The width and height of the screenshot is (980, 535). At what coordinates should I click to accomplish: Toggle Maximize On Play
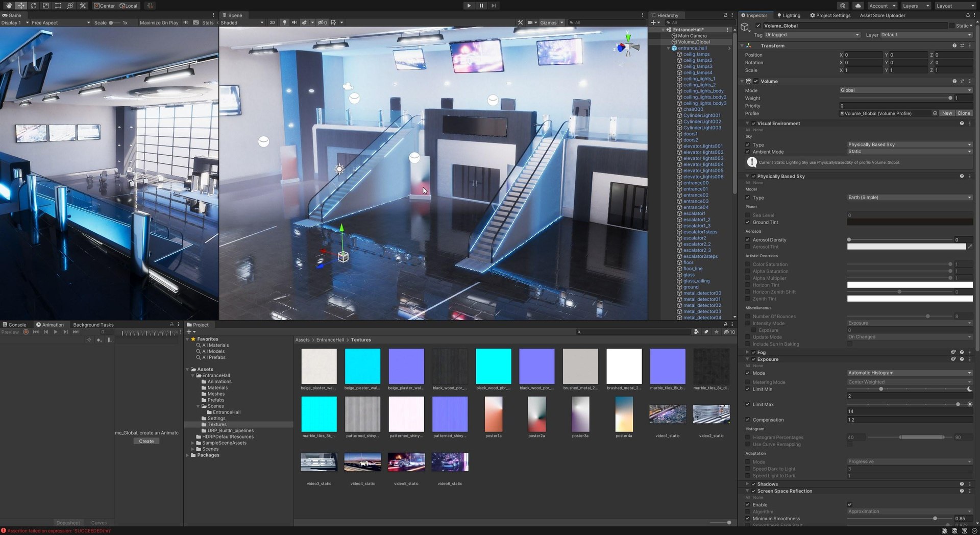click(x=159, y=22)
